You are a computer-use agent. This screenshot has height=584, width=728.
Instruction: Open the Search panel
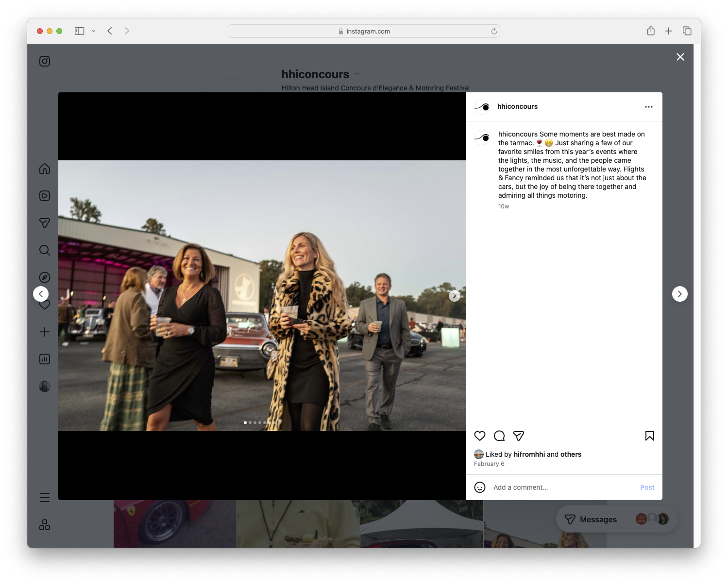click(44, 250)
